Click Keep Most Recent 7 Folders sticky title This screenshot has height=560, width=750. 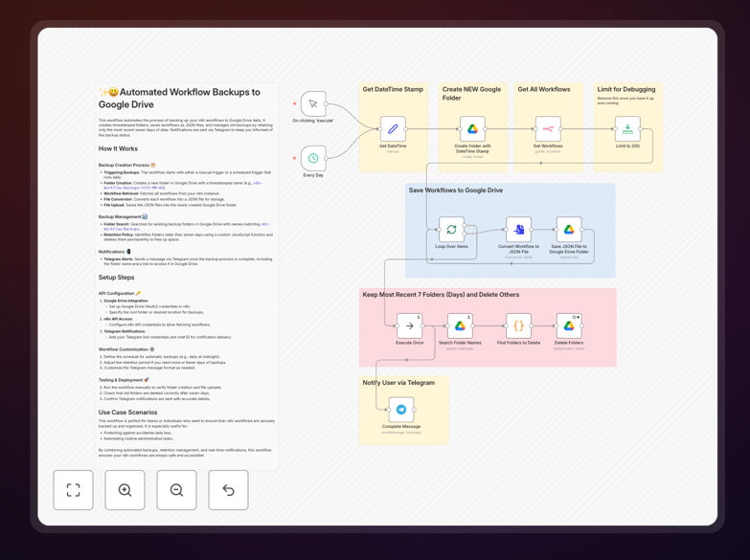(441, 295)
